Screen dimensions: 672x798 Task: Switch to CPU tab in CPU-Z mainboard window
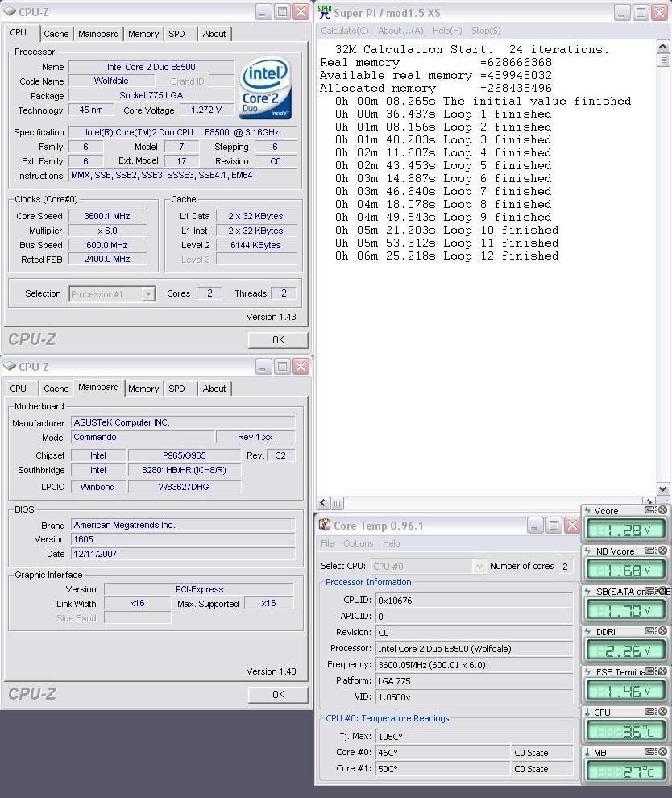tap(19, 389)
